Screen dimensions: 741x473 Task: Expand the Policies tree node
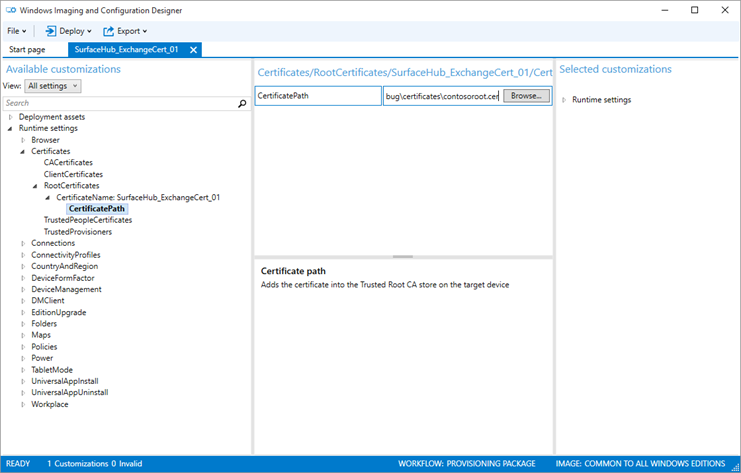[x=24, y=347]
